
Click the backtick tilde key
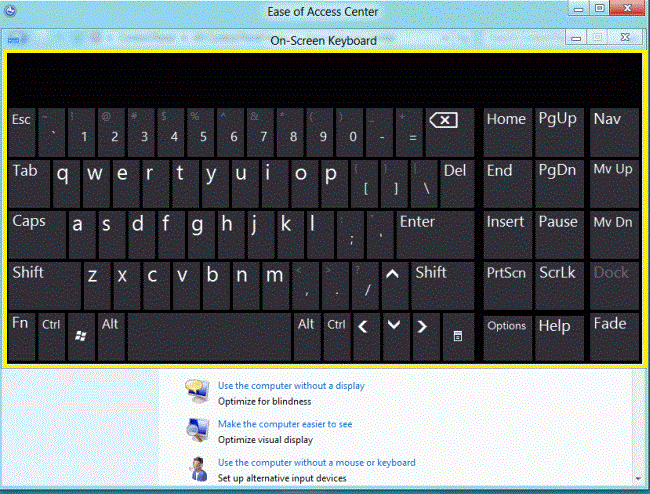click(51, 133)
